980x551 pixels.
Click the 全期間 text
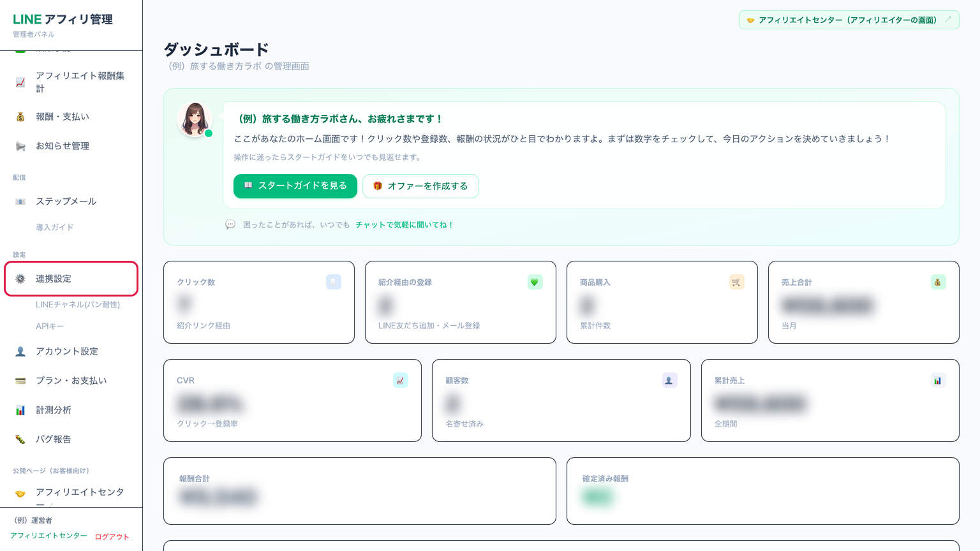(726, 424)
